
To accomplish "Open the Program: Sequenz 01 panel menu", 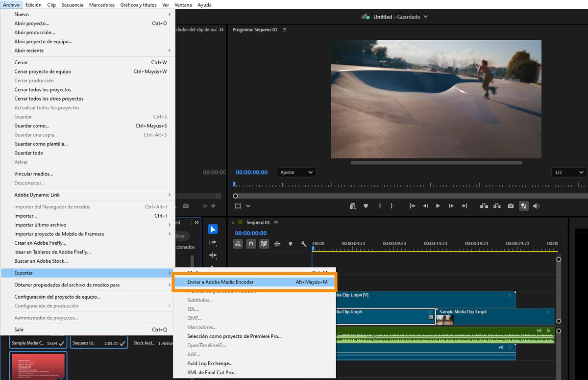I will 285,30.
